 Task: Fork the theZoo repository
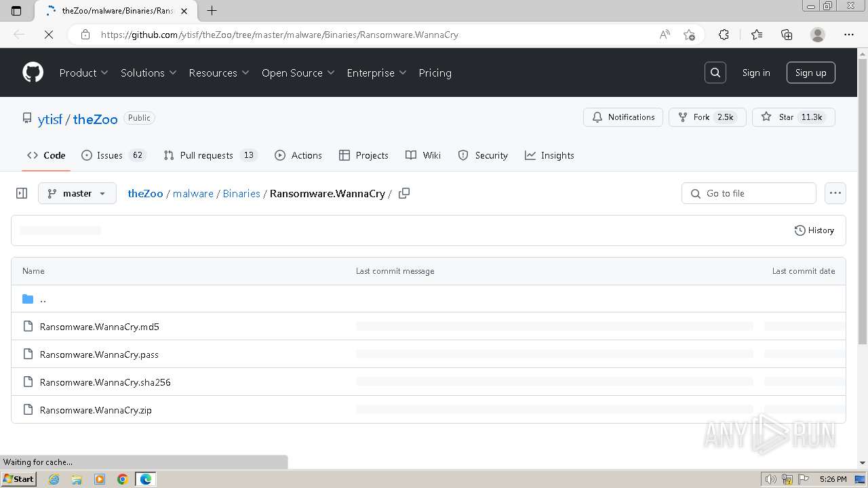(707, 117)
